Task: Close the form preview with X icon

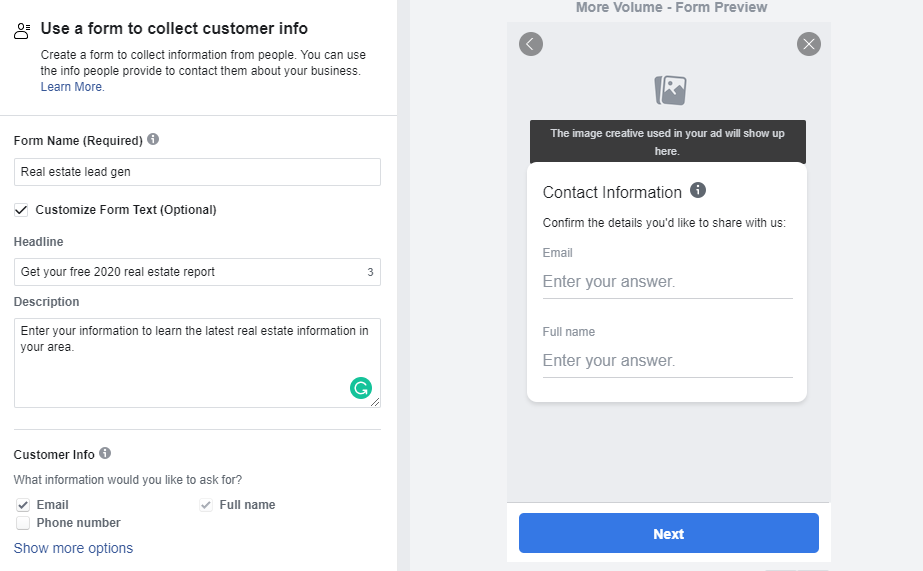Action: pos(809,44)
